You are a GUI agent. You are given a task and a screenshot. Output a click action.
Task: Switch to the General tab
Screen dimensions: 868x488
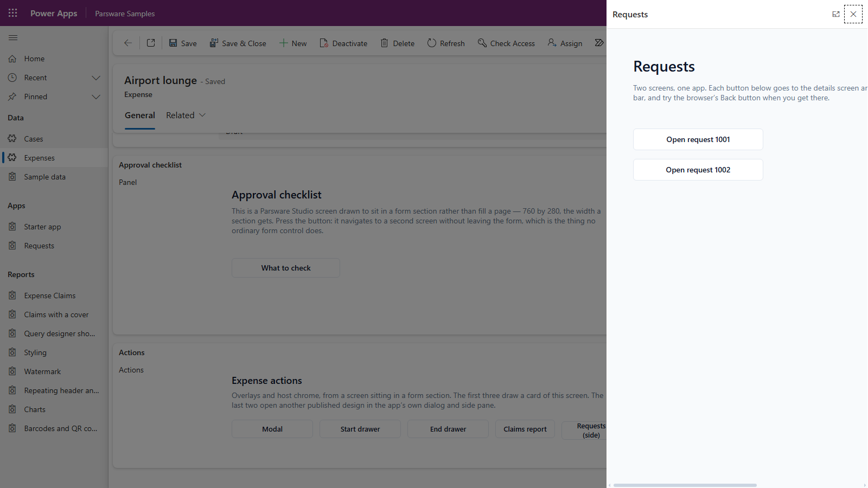[x=140, y=115]
